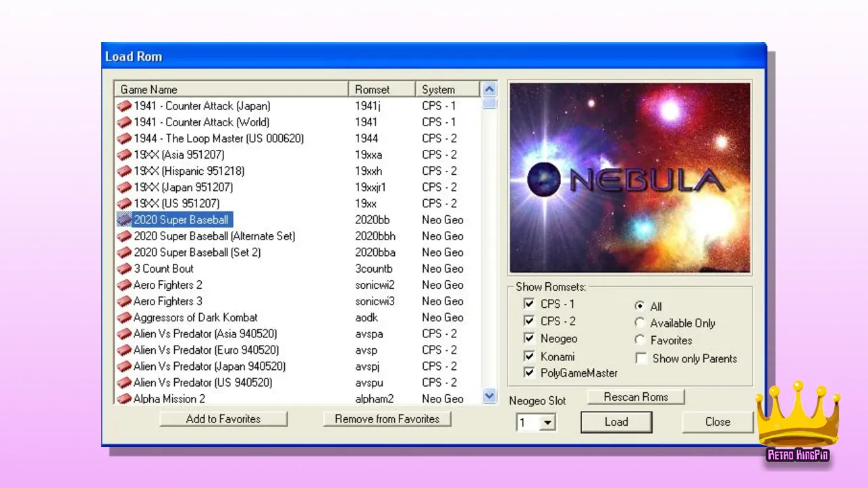Click the Add to Favorites button
Image resolution: width=868 pixels, height=488 pixels.
[x=223, y=419]
